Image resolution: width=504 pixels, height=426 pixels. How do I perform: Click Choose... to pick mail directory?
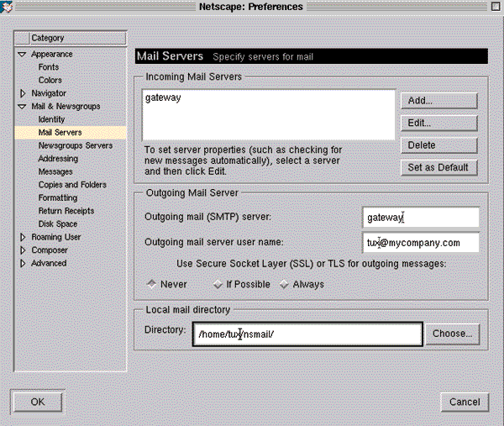[453, 334]
